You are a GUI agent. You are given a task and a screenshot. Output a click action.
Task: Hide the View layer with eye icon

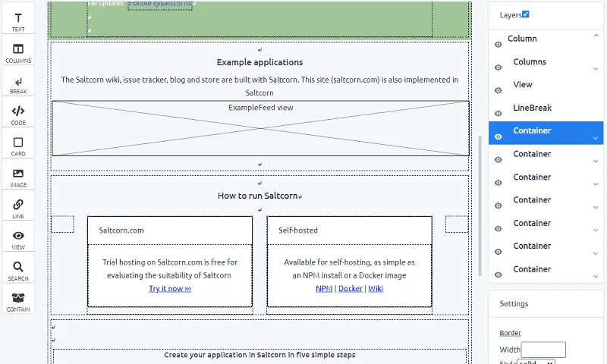[x=498, y=90]
